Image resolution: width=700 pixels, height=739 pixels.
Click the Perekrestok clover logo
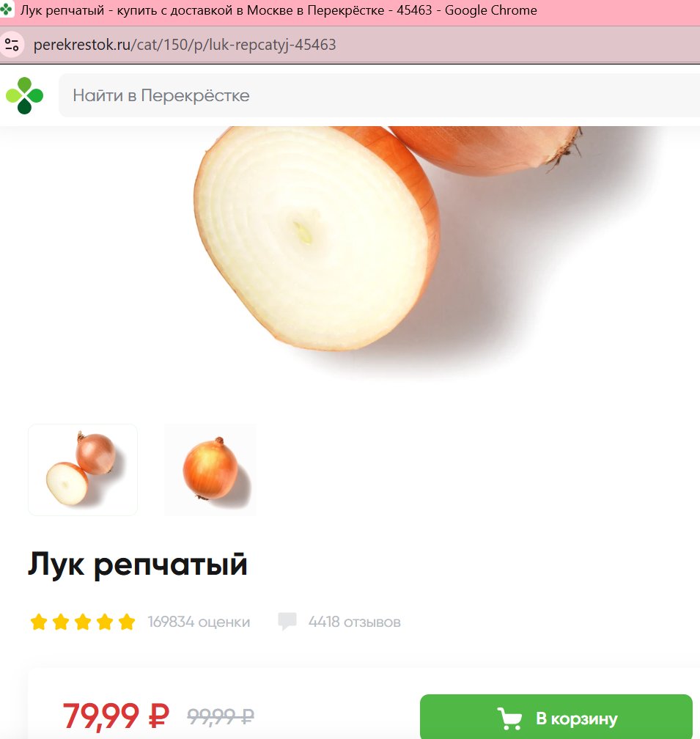point(24,95)
